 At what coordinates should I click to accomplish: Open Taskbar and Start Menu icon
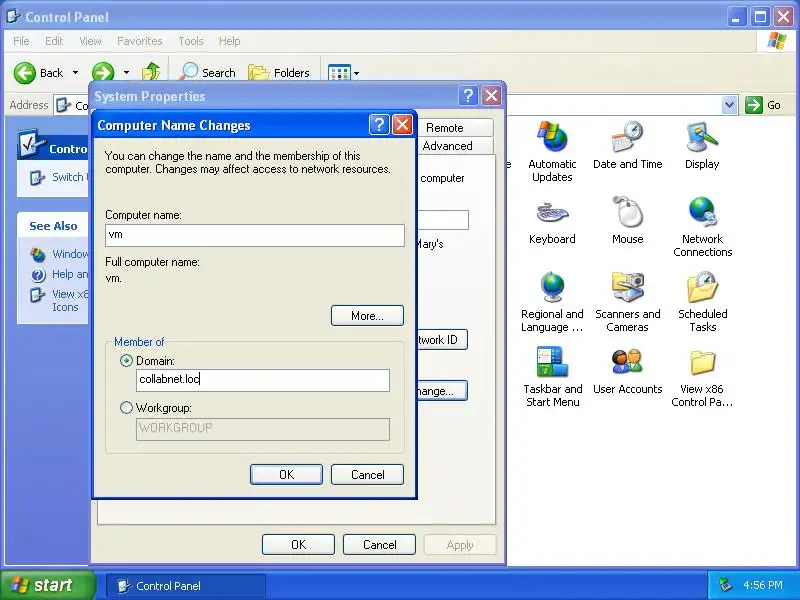552,362
